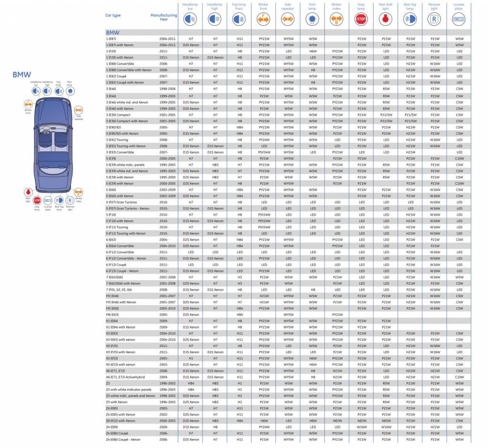Click the License plate icon in the table header
The image size is (488, 448).
[459, 19]
